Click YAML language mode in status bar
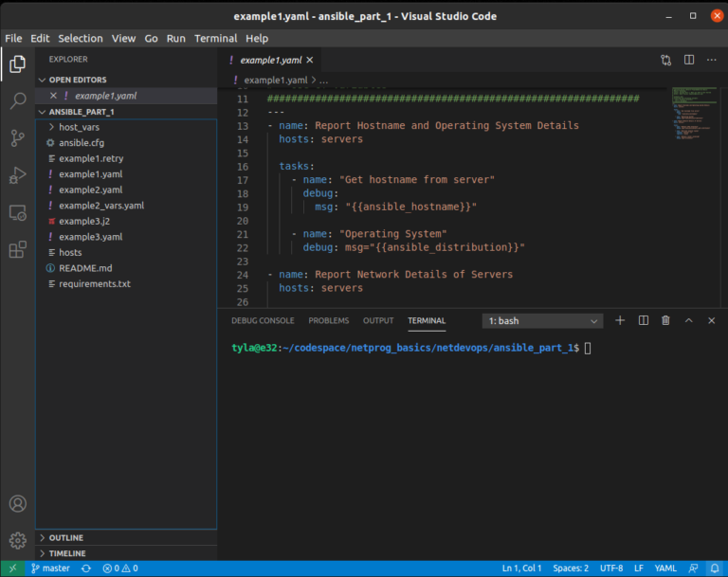Image resolution: width=728 pixels, height=577 pixels. point(665,568)
